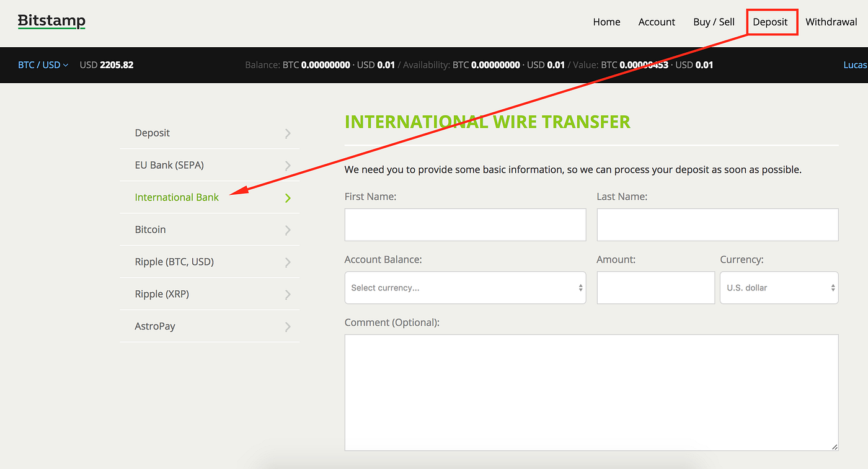Choose Ripple (BTC, USD) deposit option

210,262
